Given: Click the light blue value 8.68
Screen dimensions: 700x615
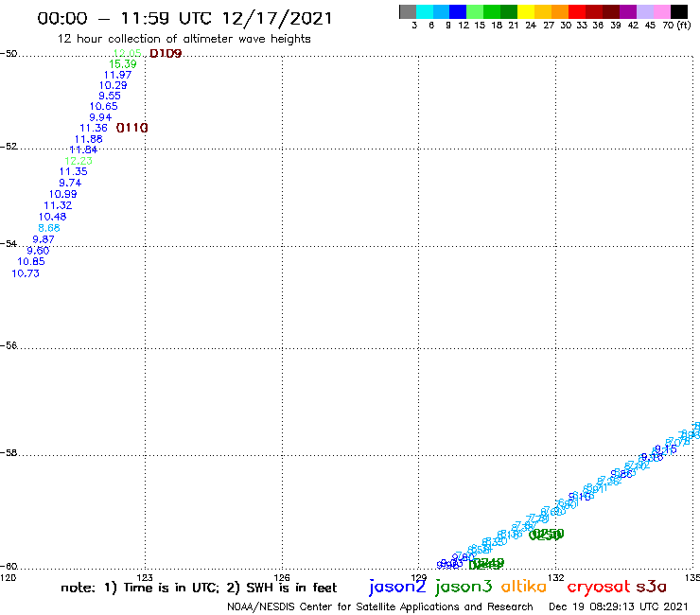Looking at the screenshot, I should coord(49,228).
